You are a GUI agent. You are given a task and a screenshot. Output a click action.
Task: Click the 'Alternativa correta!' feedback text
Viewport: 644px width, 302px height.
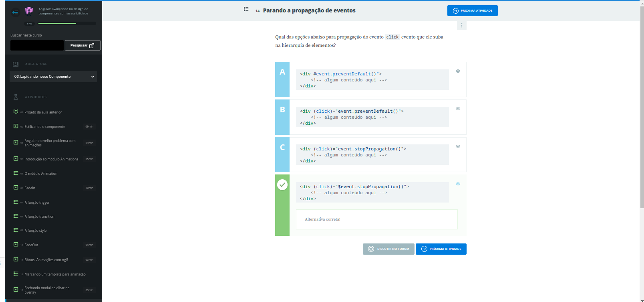(x=322, y=219)
